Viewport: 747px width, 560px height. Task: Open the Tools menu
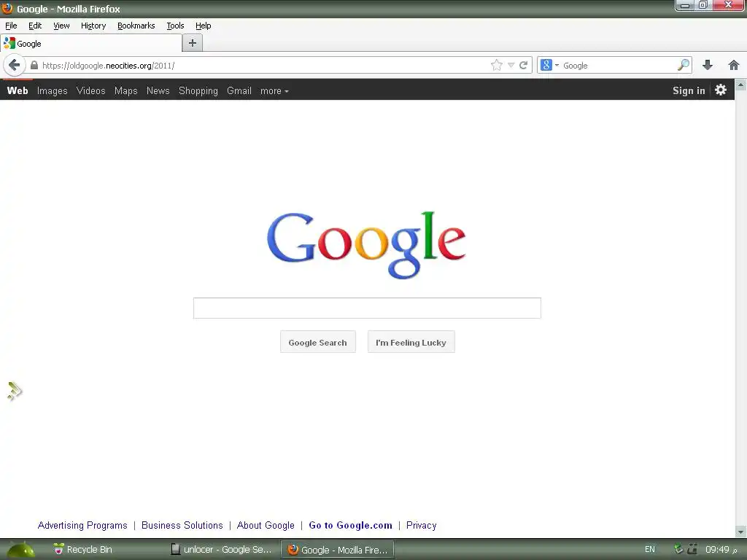coord(175,26)
